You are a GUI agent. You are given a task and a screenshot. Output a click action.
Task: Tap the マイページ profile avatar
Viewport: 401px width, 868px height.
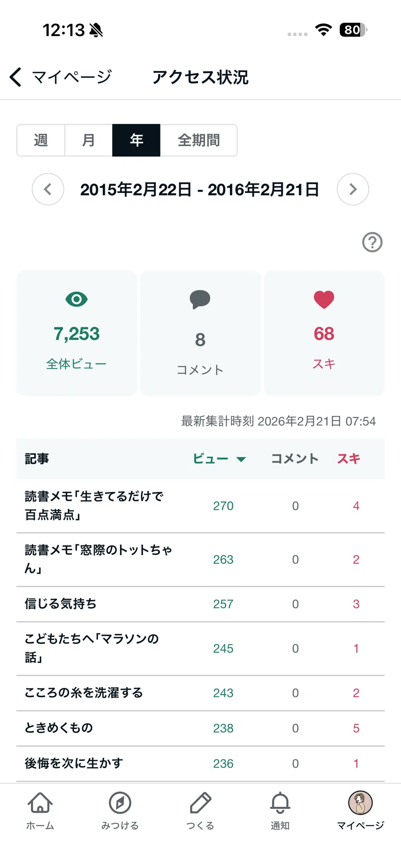pos(360,803)
